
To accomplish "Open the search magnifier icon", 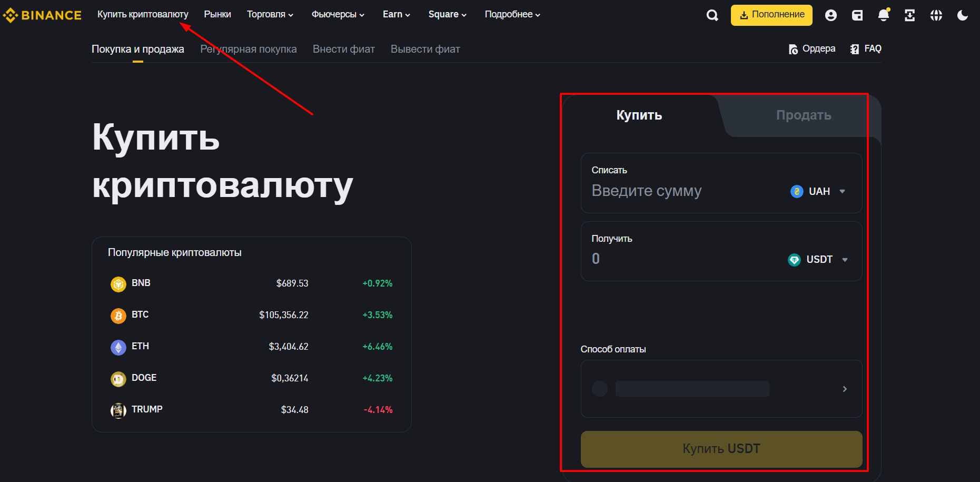I will click(x=712, y=15).
